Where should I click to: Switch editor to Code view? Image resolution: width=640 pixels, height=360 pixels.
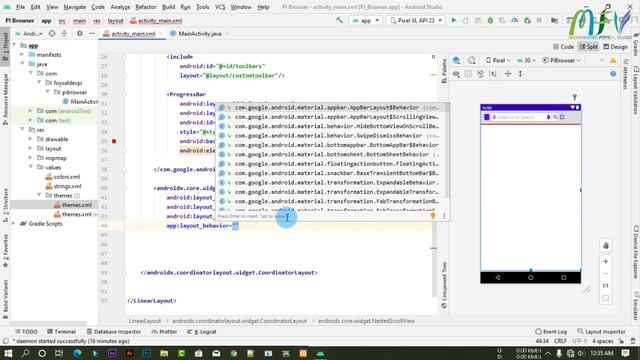pos(563,47)
